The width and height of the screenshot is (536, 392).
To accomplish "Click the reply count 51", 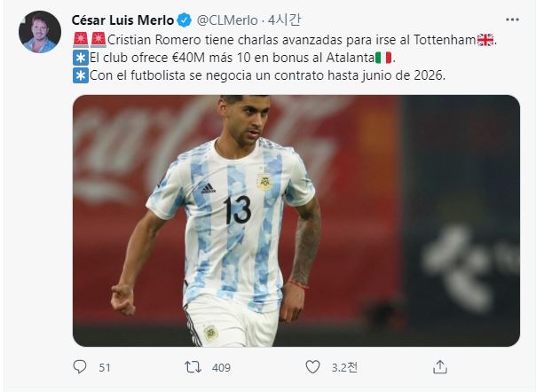I will tap(105, 368).
